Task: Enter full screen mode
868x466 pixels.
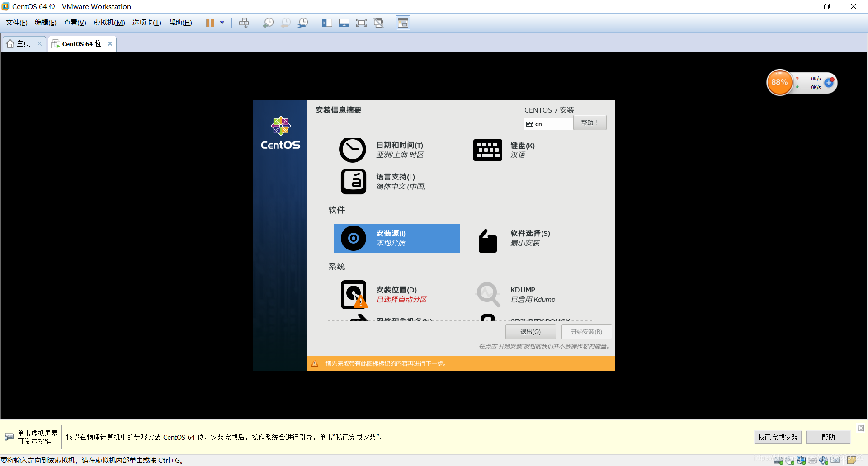Action: pos(361,23)
